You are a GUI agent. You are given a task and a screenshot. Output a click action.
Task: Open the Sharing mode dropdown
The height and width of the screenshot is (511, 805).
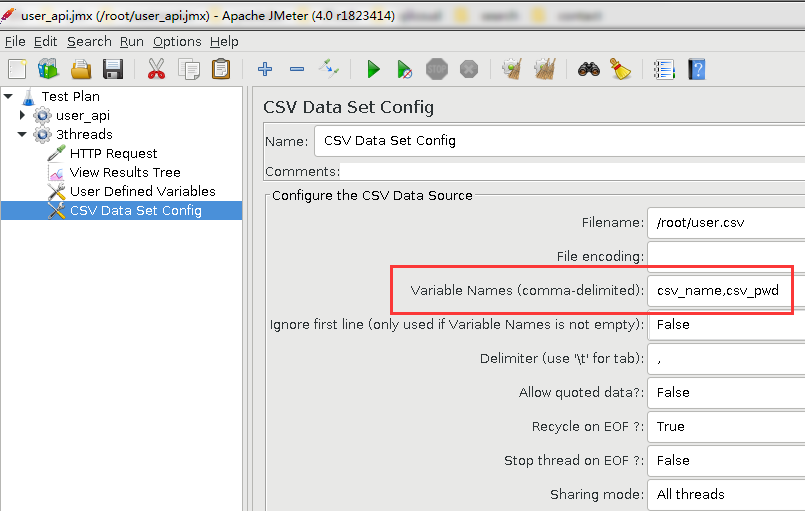726,494
